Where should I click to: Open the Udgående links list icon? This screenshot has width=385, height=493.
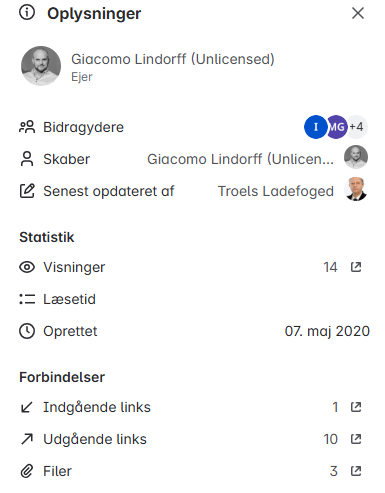pos(356,439)
